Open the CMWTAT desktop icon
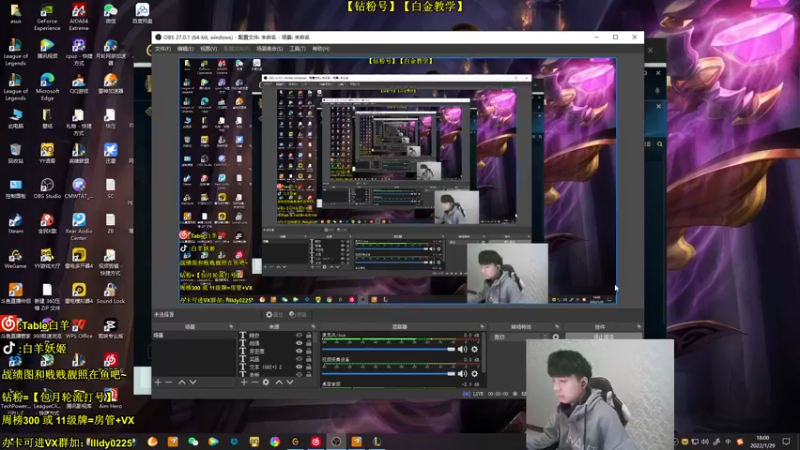 click(x=79, y=188)
